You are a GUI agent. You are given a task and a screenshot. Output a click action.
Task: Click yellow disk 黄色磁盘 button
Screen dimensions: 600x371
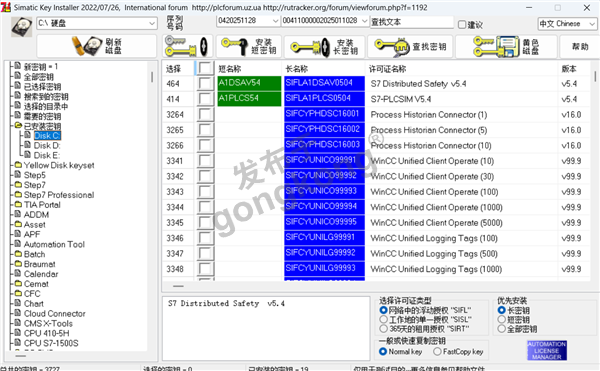click(x=506, y=46)
